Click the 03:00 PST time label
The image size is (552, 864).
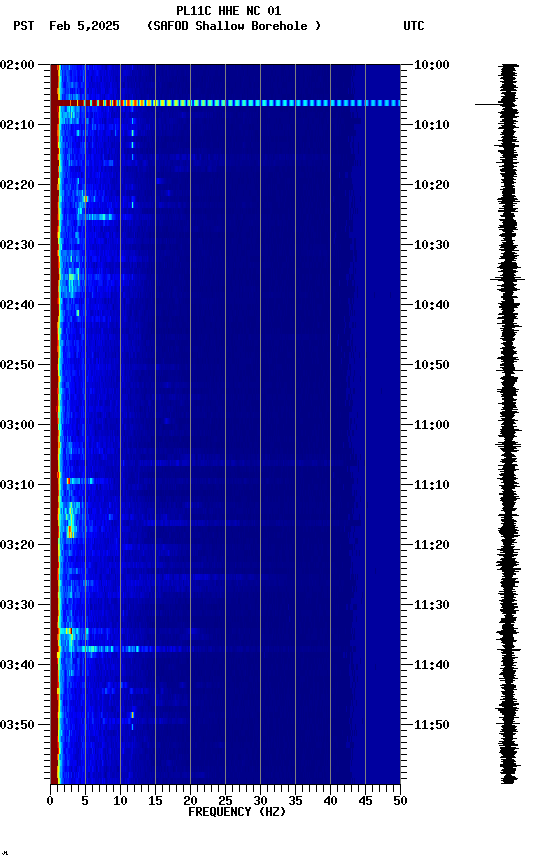pyautogui.click(x=17, y=425)
